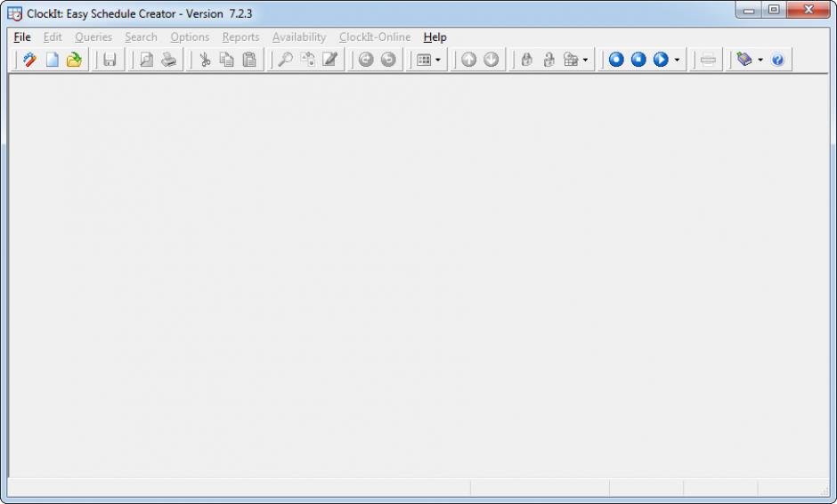This screenshot has height=504, width=837.
Task: Click the purple book tag icon
Action: tap(744, 60)
